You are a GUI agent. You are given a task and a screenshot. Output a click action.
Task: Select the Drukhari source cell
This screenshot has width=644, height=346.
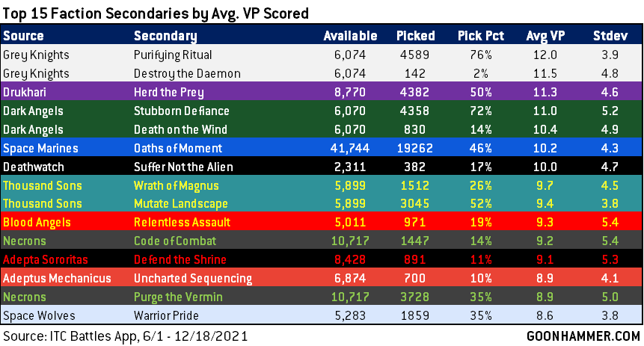tap(24, 92)
